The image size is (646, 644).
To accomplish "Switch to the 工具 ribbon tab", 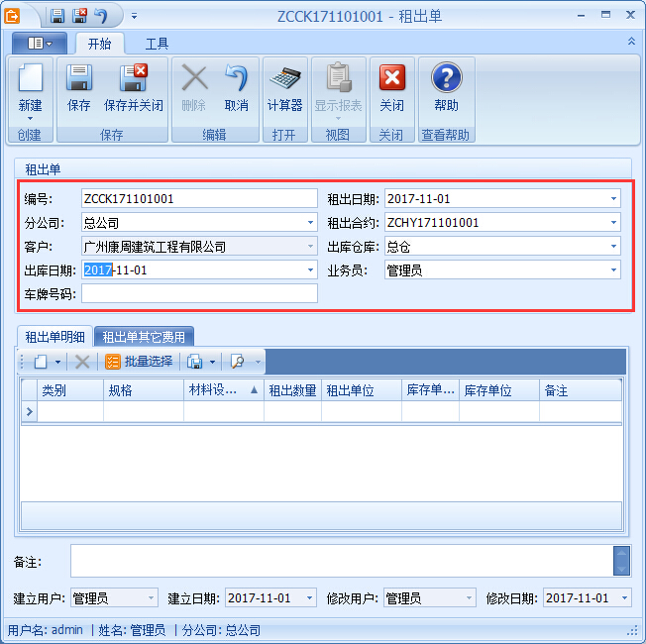I will (157, 44).
